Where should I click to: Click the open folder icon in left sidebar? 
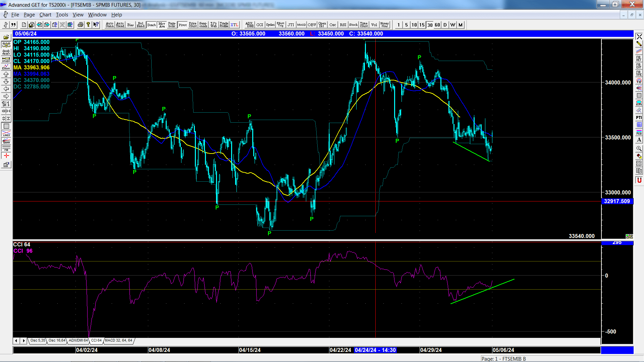pos(6,38)
